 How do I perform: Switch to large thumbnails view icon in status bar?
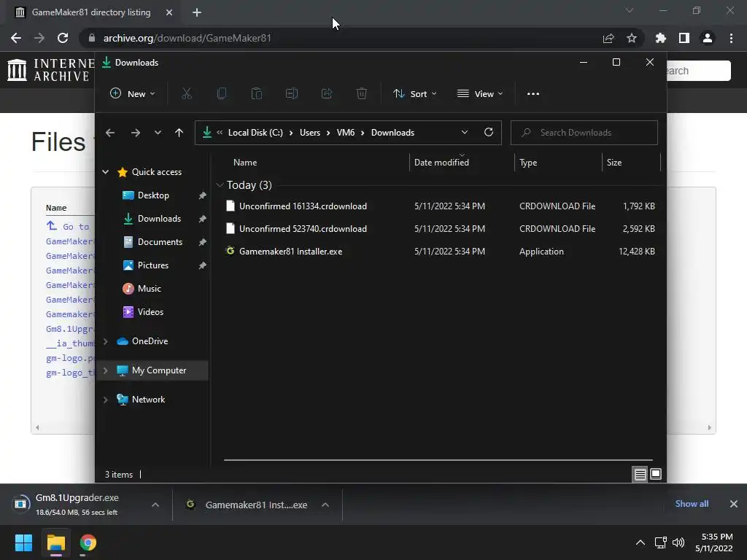(656, 474)
